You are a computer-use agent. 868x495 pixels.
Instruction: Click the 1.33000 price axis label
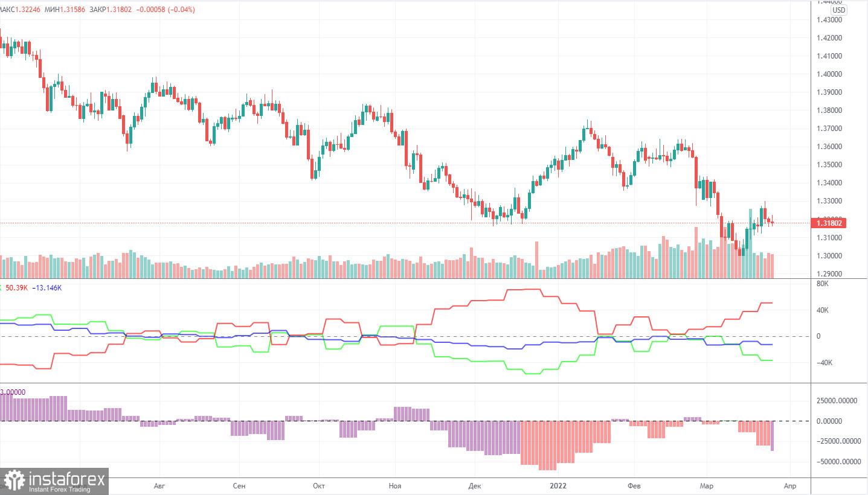(x=829, y=201)
